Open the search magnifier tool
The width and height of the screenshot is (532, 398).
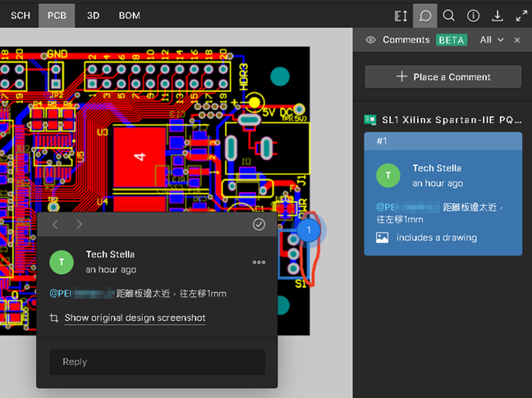[x=449, y=16]
